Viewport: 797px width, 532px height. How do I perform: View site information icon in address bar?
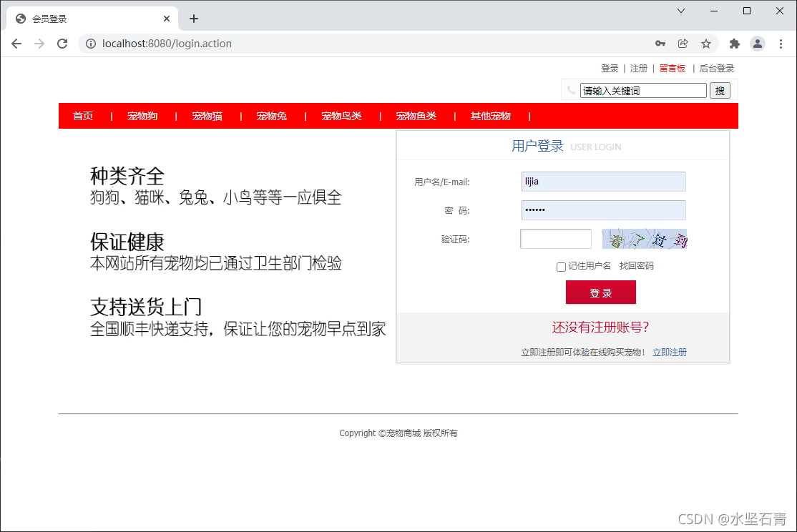coord(90,44)
